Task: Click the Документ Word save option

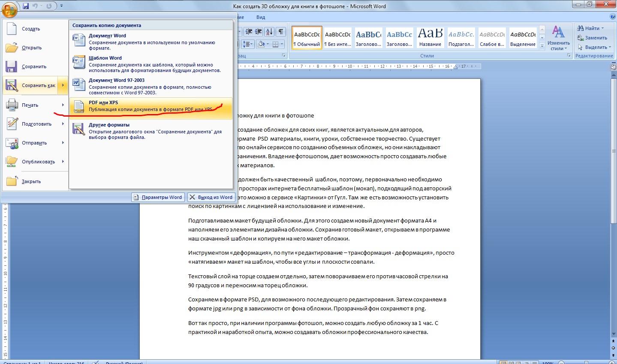Action: click(151, 42)
